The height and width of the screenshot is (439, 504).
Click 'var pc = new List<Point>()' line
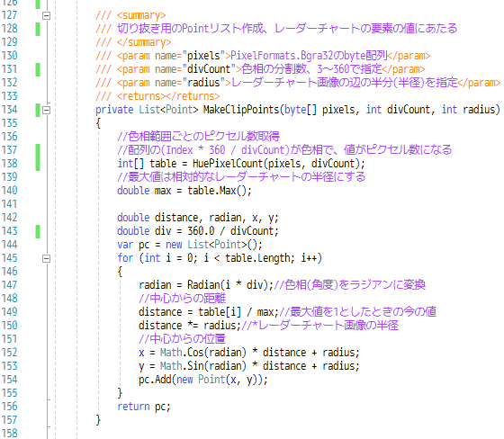[190, 245]
